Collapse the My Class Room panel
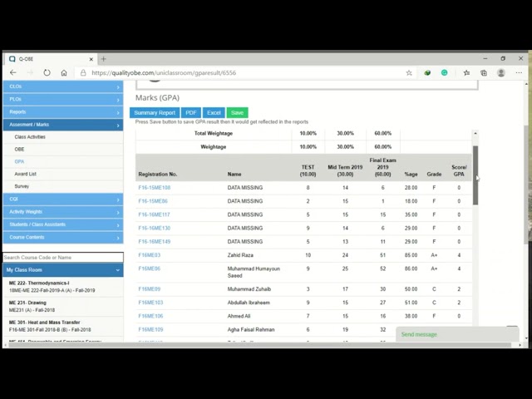The image size is (532, 399). click(x=63, y=270)
